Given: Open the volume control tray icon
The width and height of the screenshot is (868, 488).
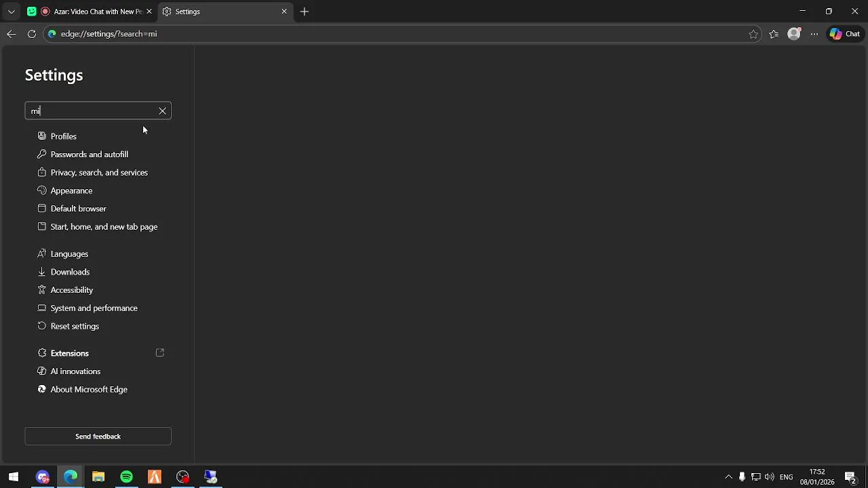Looking at the screenshot, I should [x=770, y=477].
